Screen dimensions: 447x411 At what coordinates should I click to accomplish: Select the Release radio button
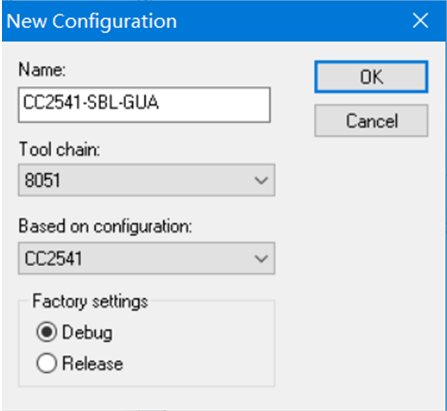tap(46, 363)
